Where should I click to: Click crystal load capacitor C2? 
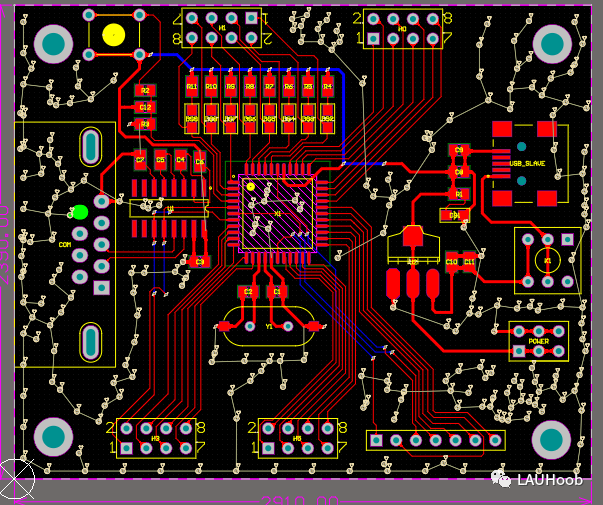[248, 292]
